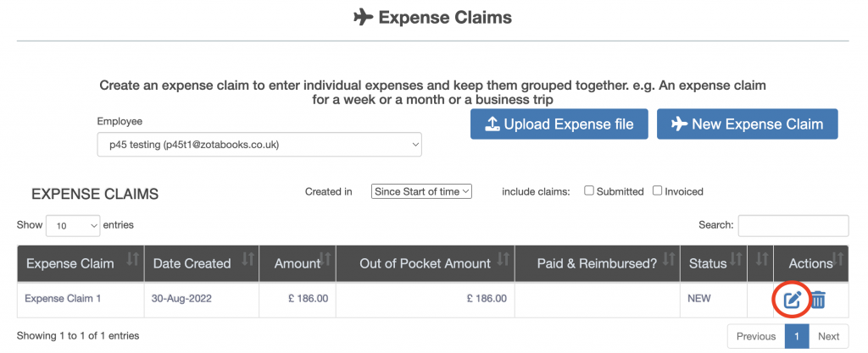
Task: Enable the Invoiced claims checkbox
Action: 657,191
